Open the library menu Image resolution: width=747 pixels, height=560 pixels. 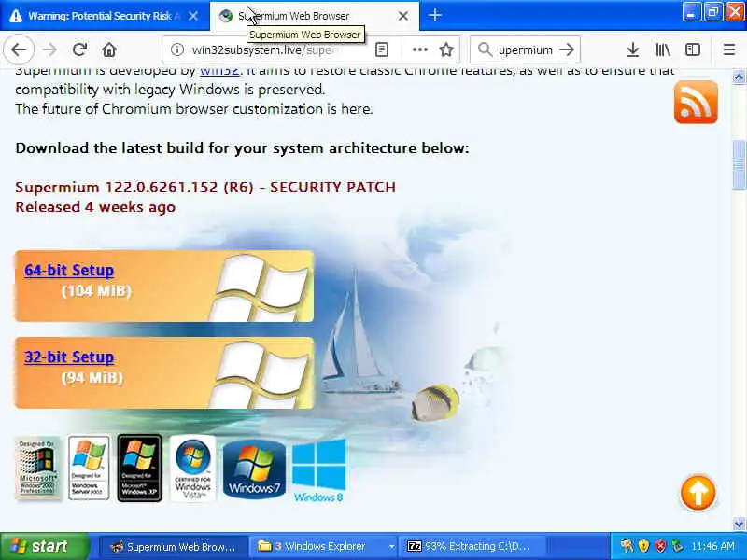(663, 49)
